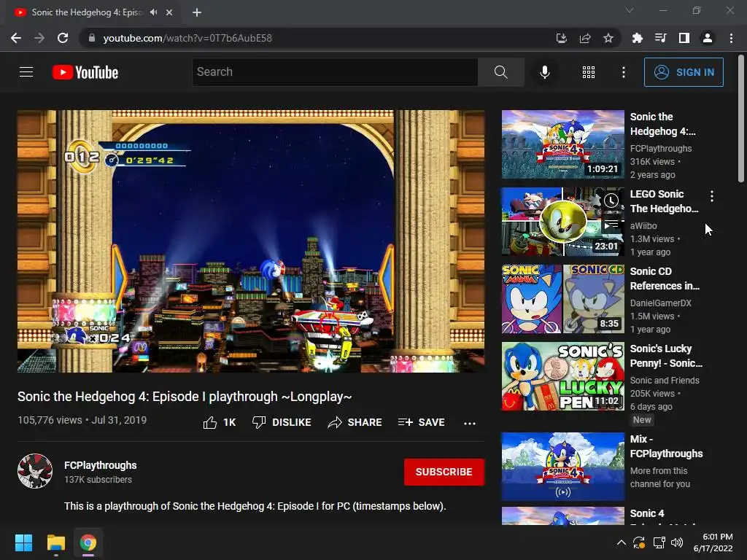Screen dimensions: 747x560
Task: Click the address bar URL
Action: (187, 38)
